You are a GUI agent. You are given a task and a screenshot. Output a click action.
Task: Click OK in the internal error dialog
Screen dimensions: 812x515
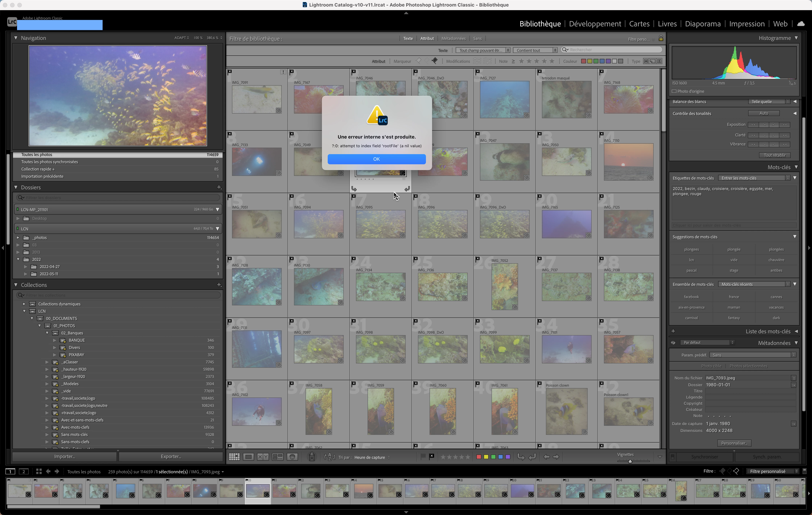point(376,159)
